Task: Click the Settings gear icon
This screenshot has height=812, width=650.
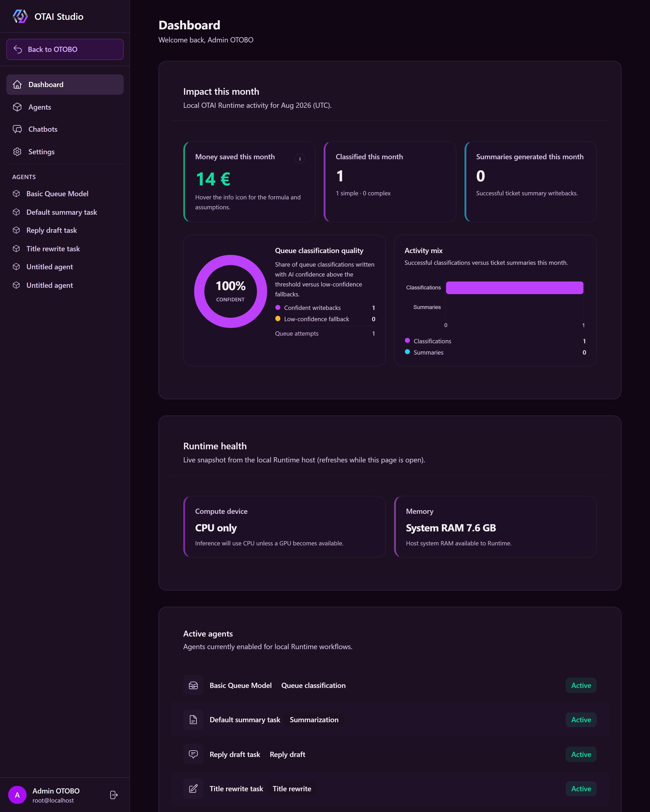Action: click(17, 152)
